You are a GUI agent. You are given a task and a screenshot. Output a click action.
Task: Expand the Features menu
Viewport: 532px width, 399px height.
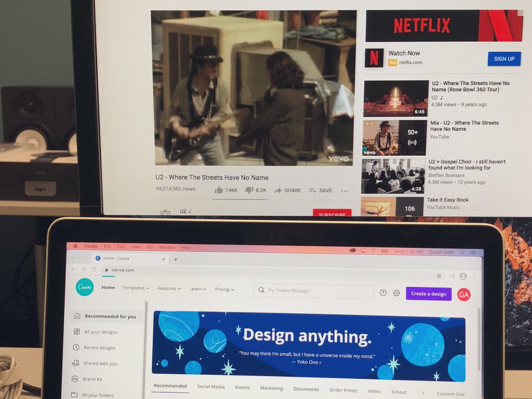169,288
